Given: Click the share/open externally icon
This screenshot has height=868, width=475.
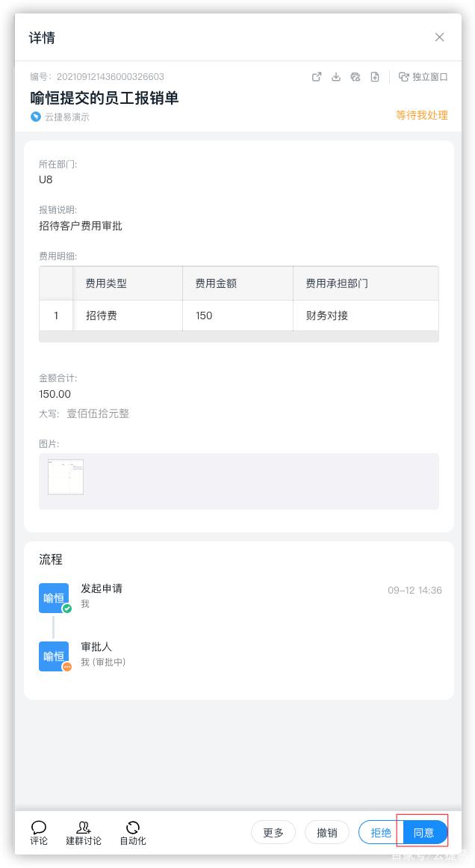Looking at the screenshot, I should click(317, 77).
